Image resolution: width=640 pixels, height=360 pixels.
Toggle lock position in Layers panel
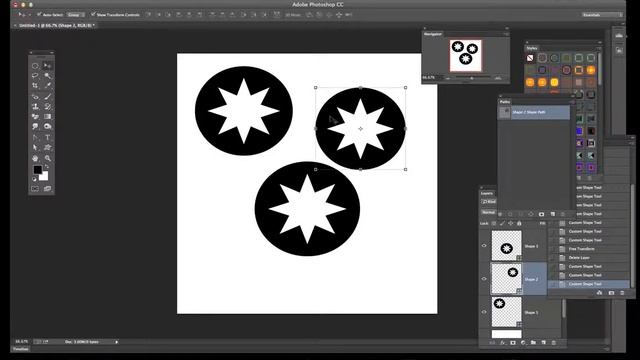[511, 223]
